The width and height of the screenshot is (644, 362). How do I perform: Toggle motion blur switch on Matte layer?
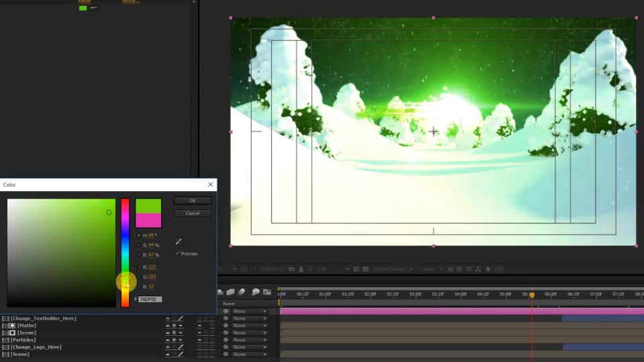pos(200,326)
